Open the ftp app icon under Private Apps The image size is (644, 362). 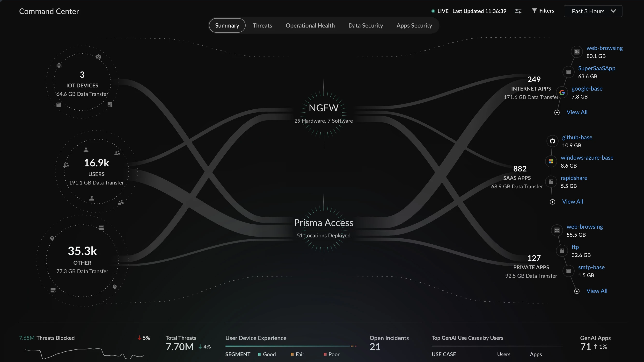[x=562, y=251]
